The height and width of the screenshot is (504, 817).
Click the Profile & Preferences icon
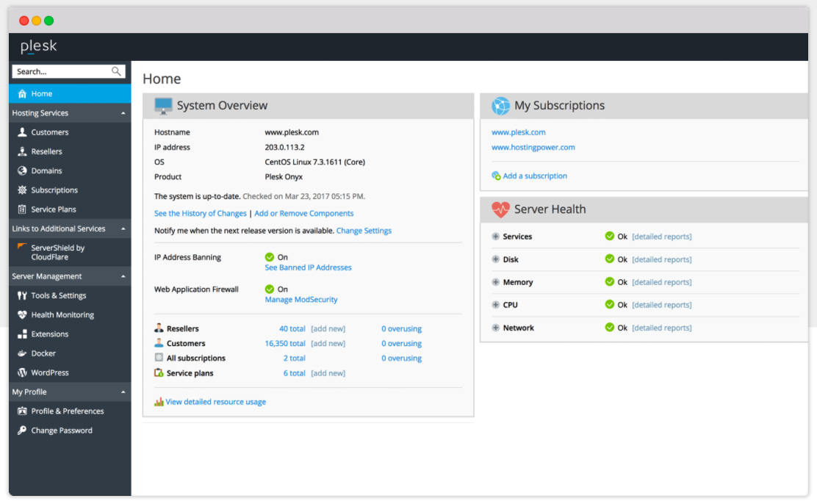22,411
